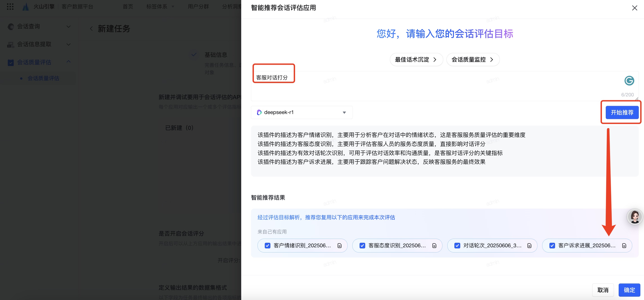Viewport: 644px width, 300px height.
Task: Go to 首页 in top navigation
Action: pos(128,7)
